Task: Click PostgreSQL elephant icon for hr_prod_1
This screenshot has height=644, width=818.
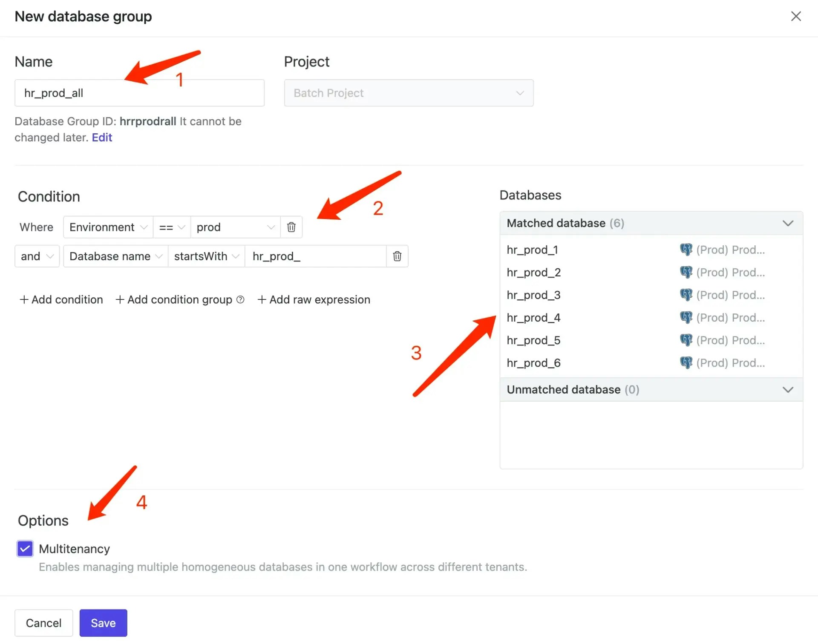Action: click(686, 250)
